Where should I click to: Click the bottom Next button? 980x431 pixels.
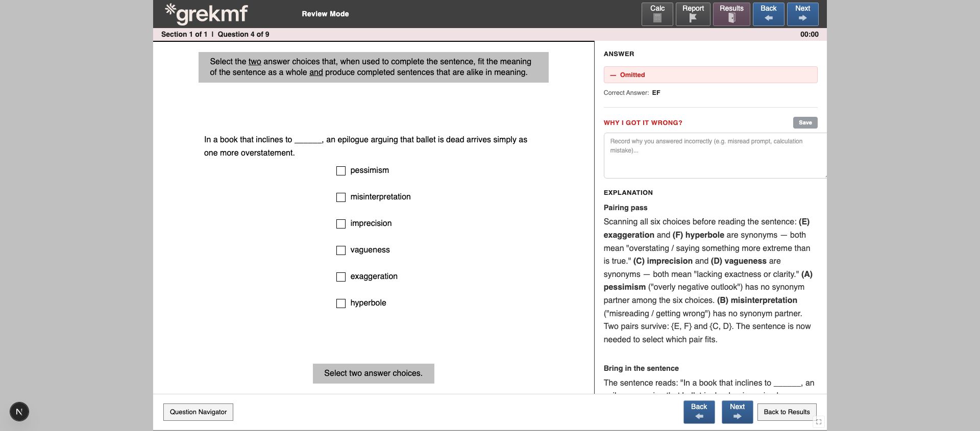(737, 412)
